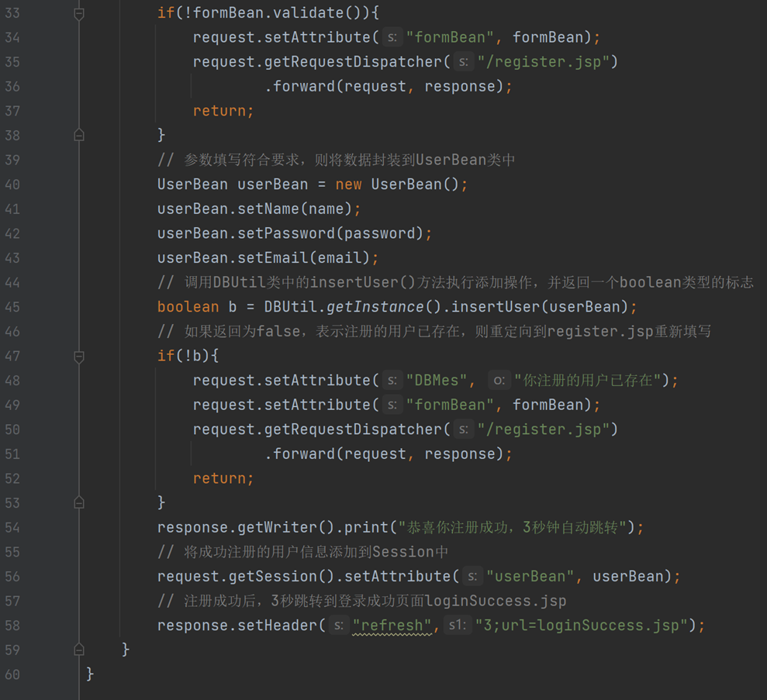The image size is (767, 700).
Task: Click the insertUser method call on line 45
Action: 495,307
